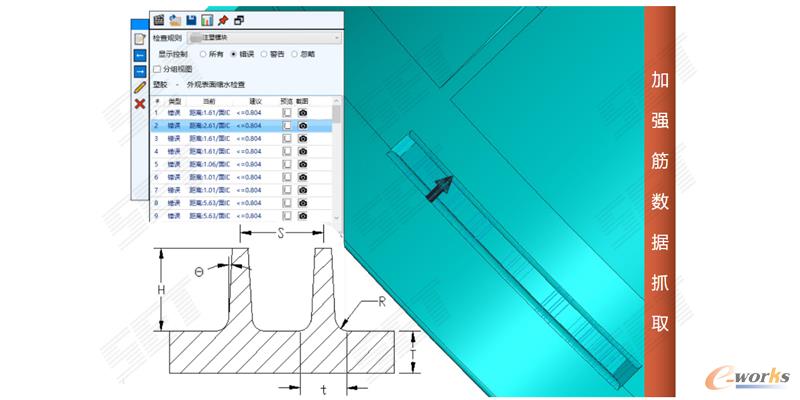Click the 类型 column header
The image size is (800, 400).
[x=175, y=101]
